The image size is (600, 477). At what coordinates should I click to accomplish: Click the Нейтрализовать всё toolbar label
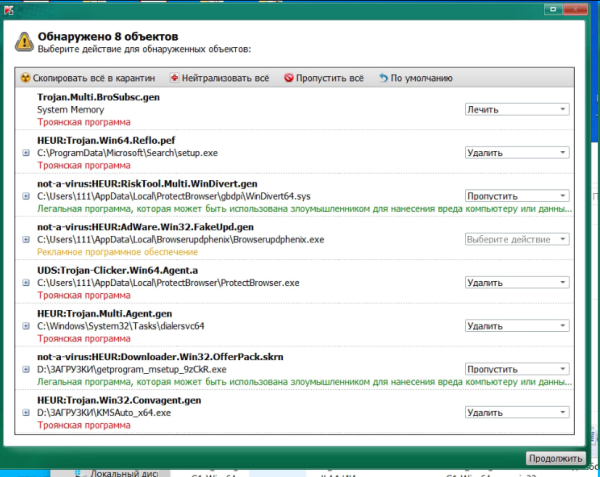click(225, 78)
